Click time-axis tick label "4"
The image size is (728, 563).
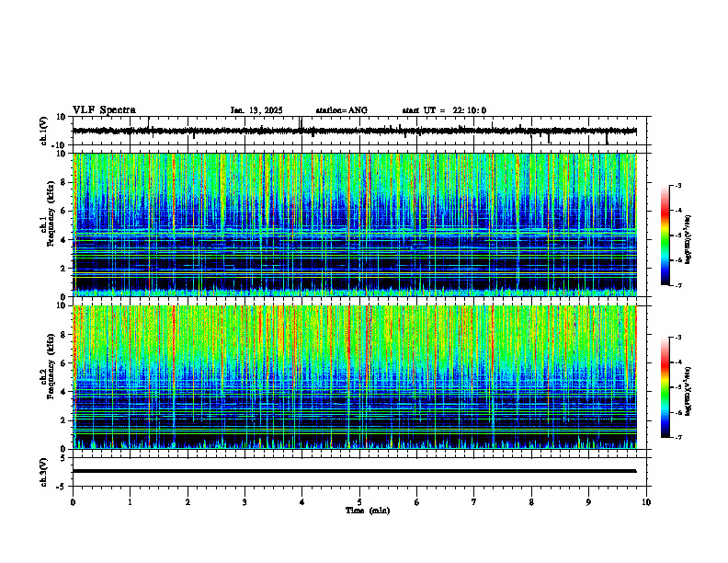(302, 502)
